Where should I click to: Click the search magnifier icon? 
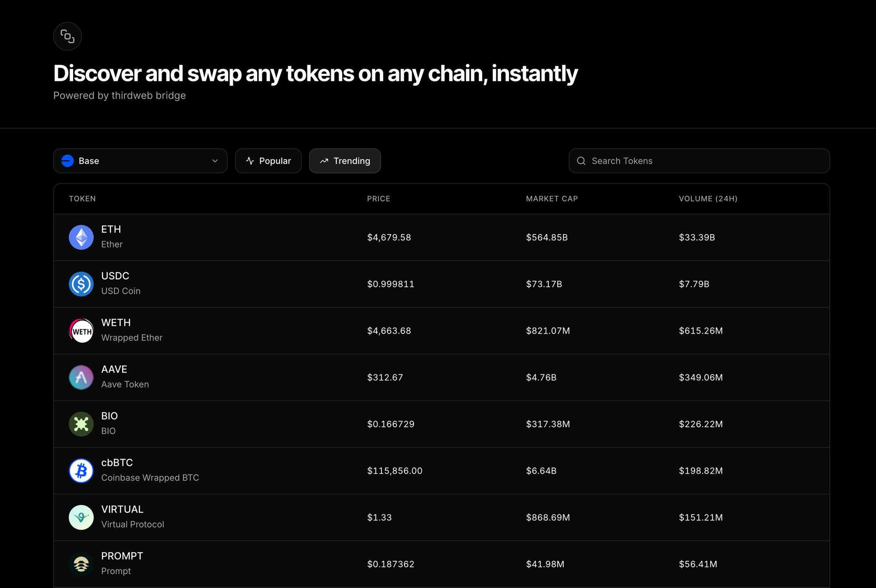pyautogui.click(x=581, y=161)
